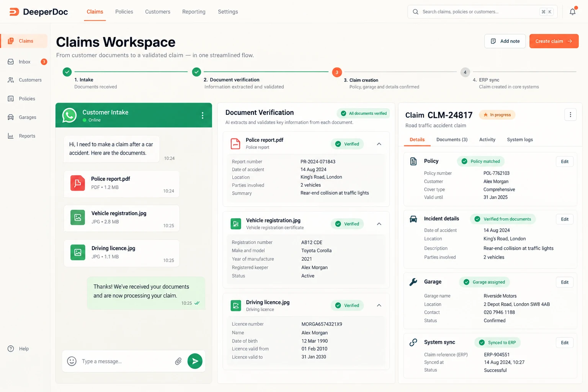
Task: Open Inbox in the sidebar
Action: 24,62
